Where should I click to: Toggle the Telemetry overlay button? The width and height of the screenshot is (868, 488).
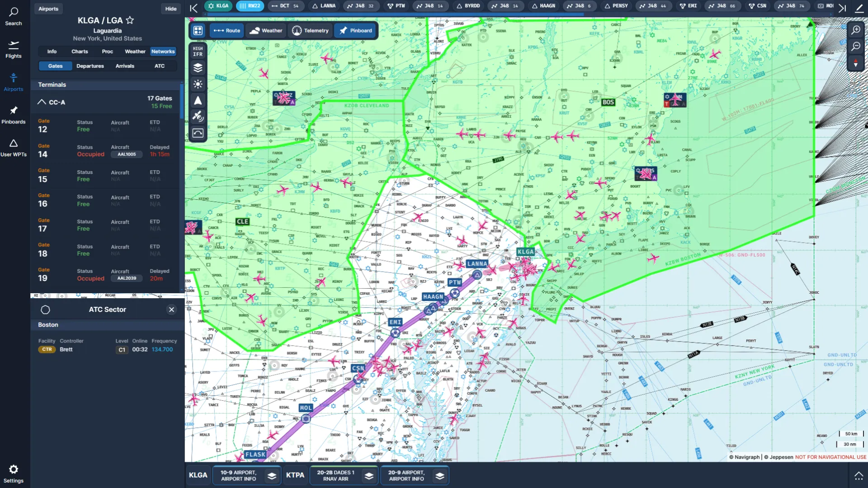coord(310,31)
